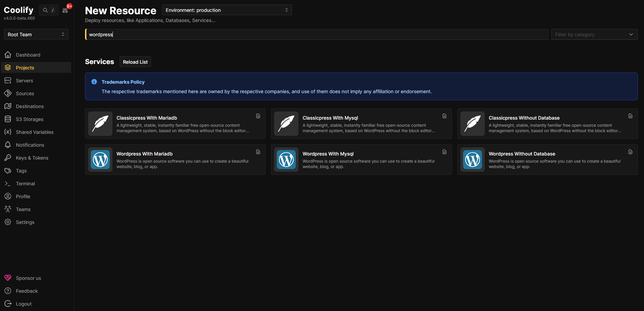This screenshot has height=311, width=644.
Task: Click the Reload List button
Action: [x=135, y=62]
